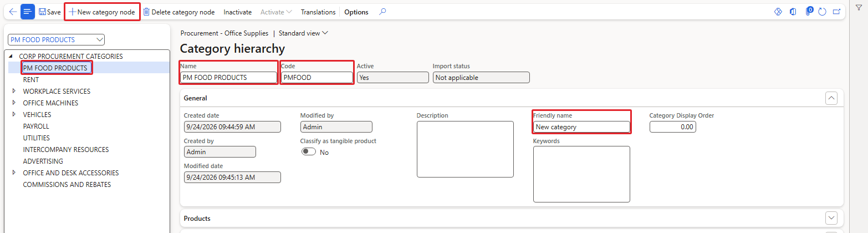
Task: Select the RENT tree node
Action: point(31,79)
